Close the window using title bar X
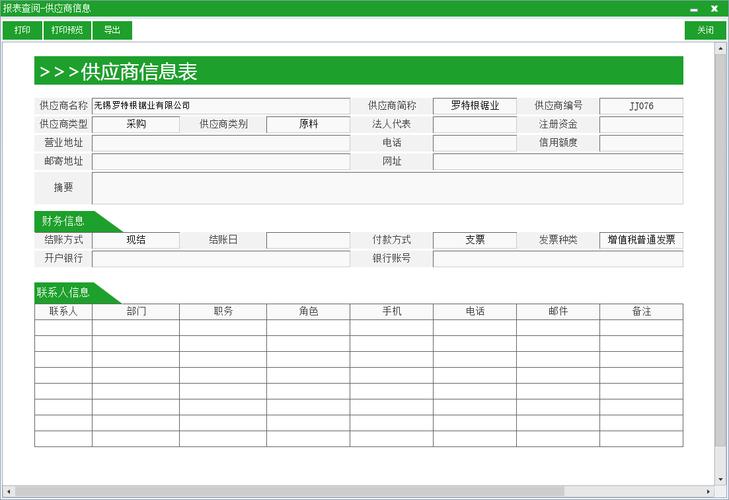Viewport: 729px width, 500px height. 714,8
